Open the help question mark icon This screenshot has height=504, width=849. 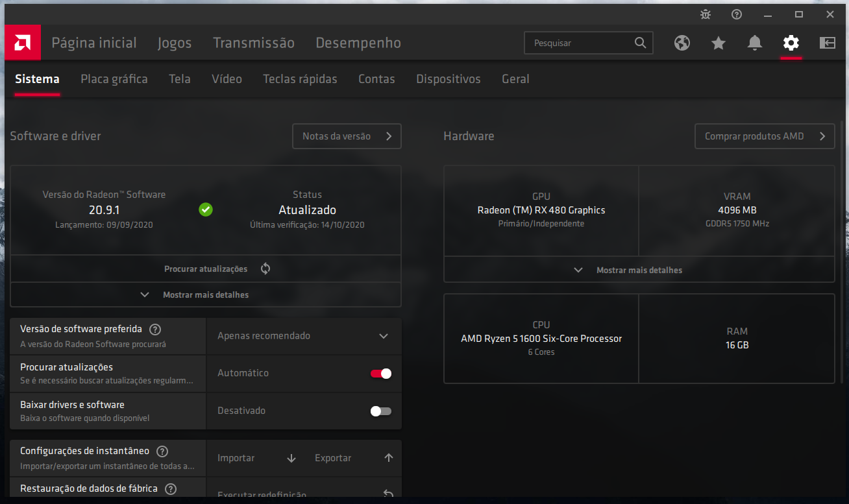click(x=737, y=14)
